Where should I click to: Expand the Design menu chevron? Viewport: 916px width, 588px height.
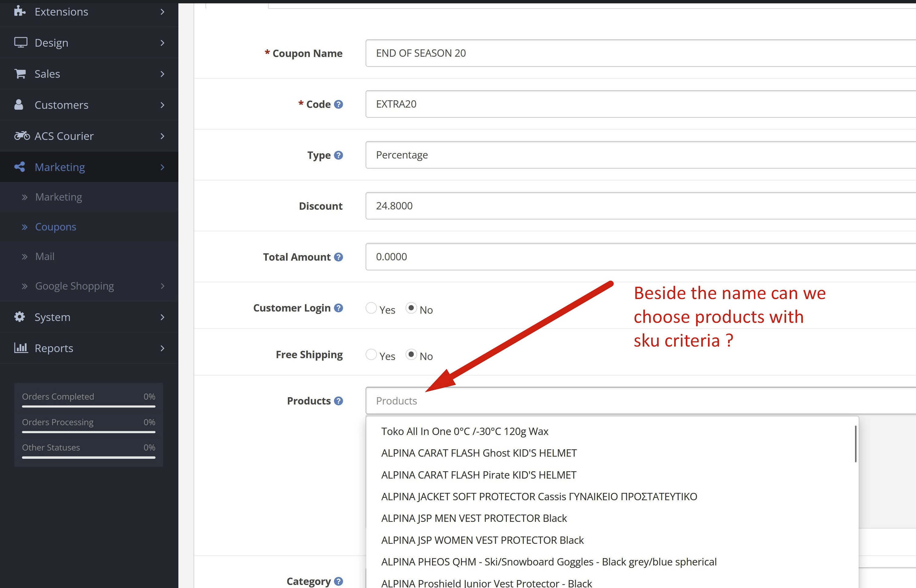162,43
